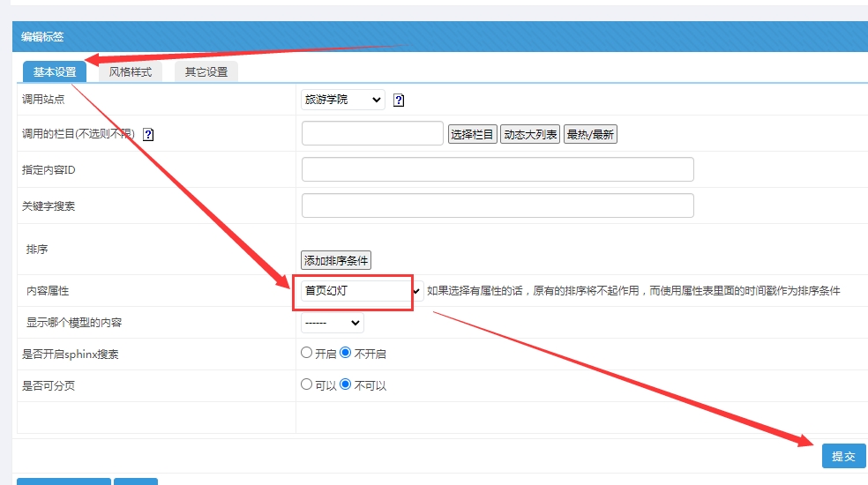Open the 调用站点 dropdown showing 旅游学院
Screen dimensions: 868x485
tap(342, 100)
